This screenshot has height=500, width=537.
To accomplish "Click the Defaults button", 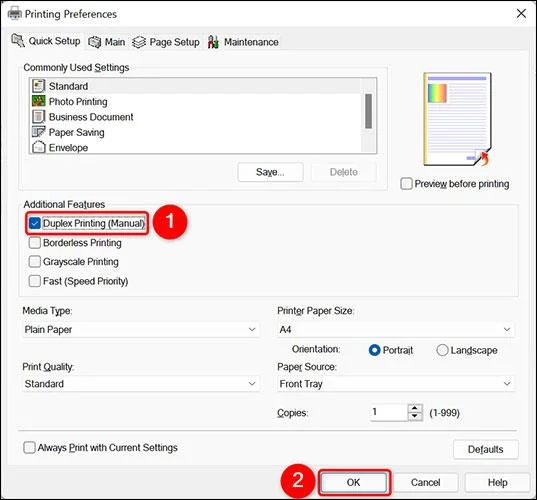I will tap(485, 449).
